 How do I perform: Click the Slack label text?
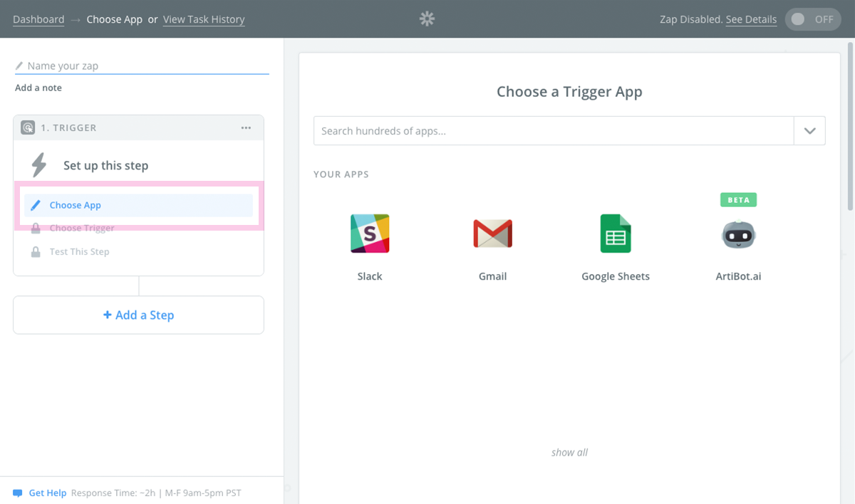(370, 276)
